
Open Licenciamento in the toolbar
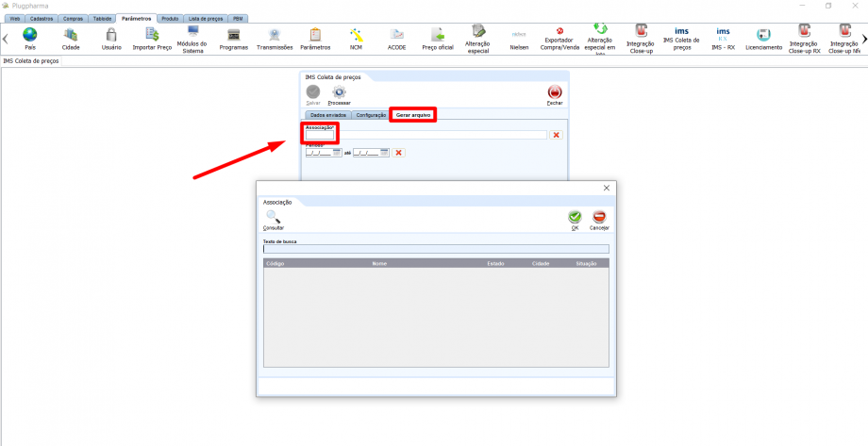click(763, 35)
